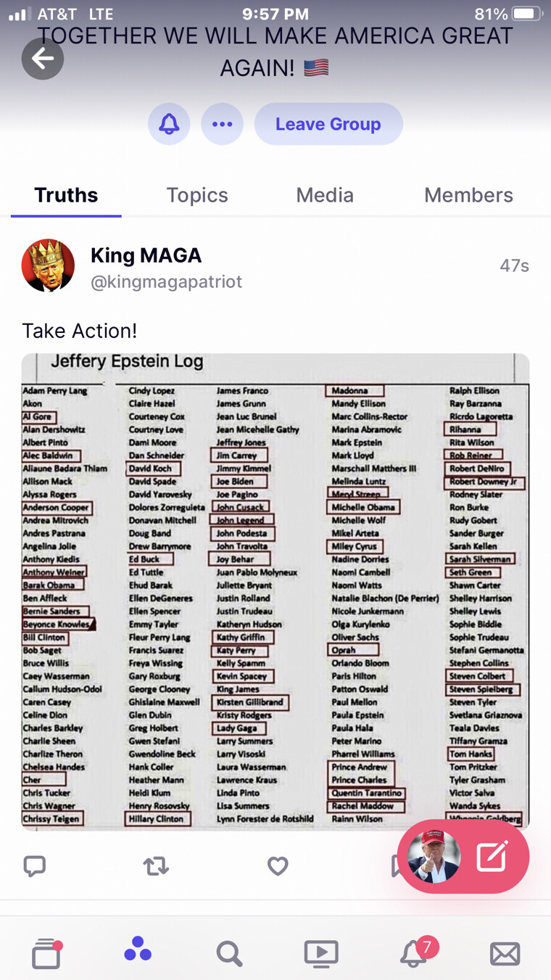Screen dimensions: 551x980
Task: Open the Jeffery Epstein Log image
Action: click(x=275, y=591)
